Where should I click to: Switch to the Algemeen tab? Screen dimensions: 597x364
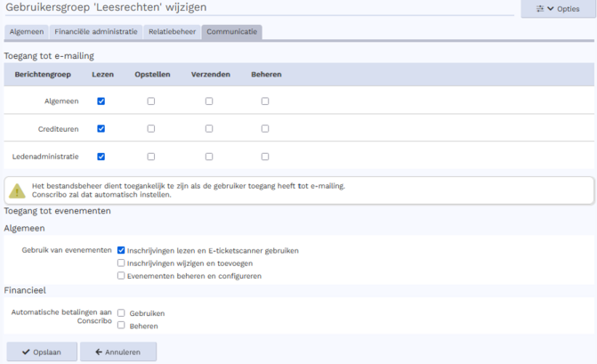[x=27, y=32]
